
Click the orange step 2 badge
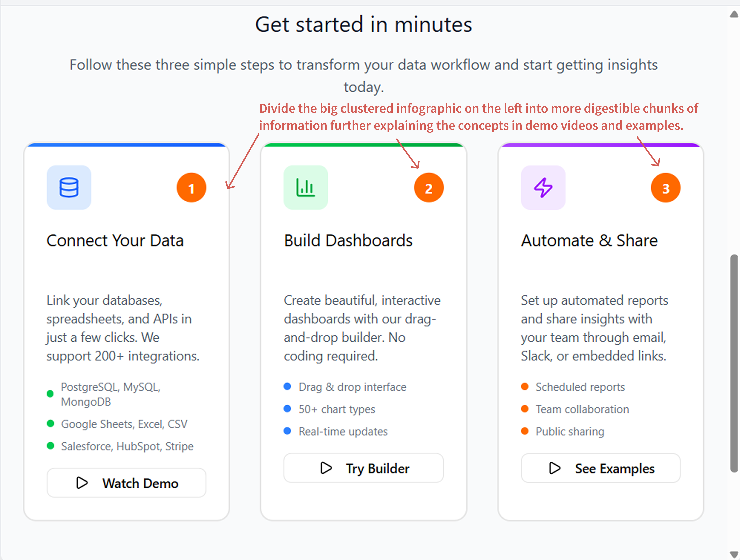coord(429,188)
